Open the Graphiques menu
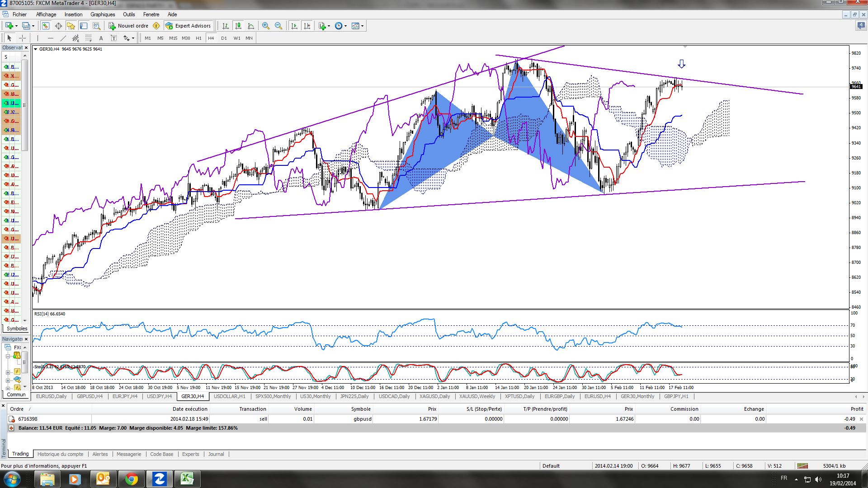868x488 pixels. 103,14
